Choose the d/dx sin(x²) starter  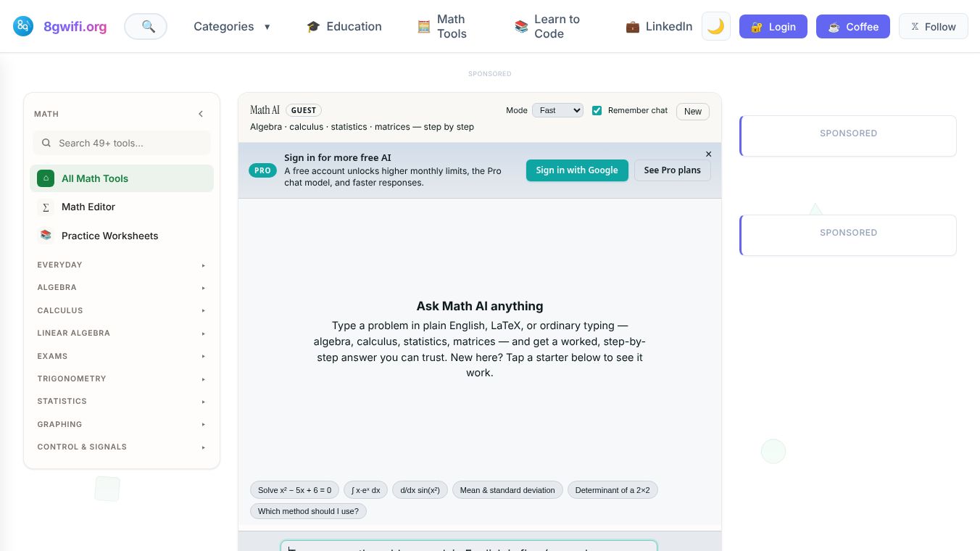tap(420, 490)
